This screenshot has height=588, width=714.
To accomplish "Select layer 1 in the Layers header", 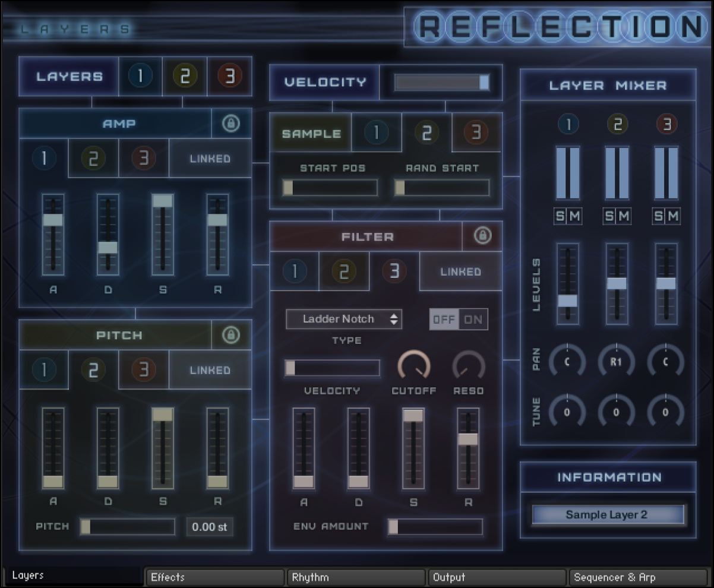I will pyautogui.click(x=140, y=76).
